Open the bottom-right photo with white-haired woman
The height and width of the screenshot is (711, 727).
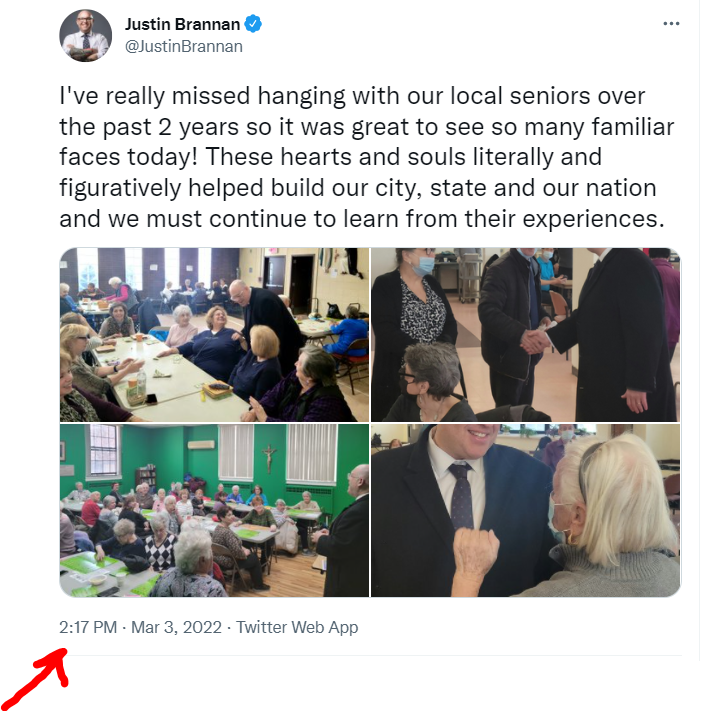coord(526,510)
